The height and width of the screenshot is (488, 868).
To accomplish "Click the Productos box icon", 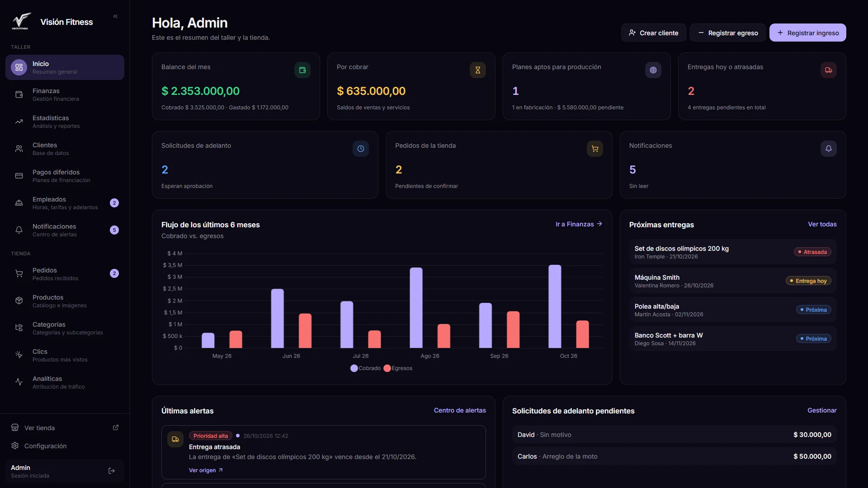I will click(x=19, y=301).
